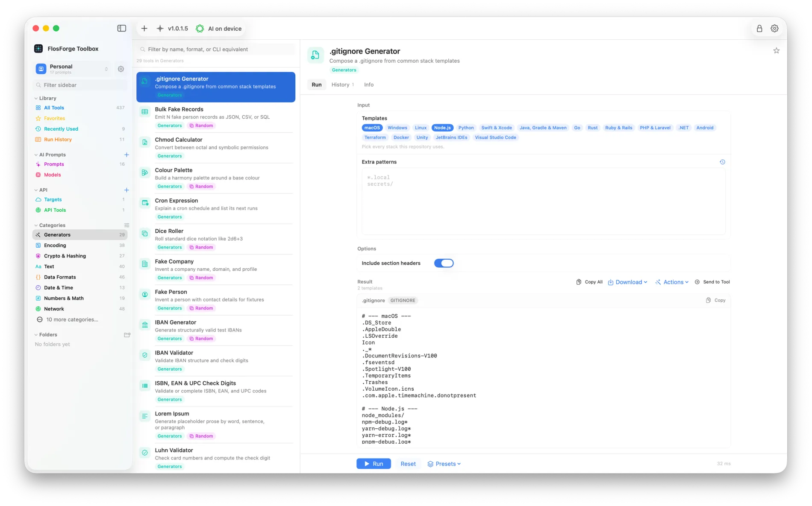Click the Extra patterns text area
This screenshot has height=506, width=812.
(543, 201)
